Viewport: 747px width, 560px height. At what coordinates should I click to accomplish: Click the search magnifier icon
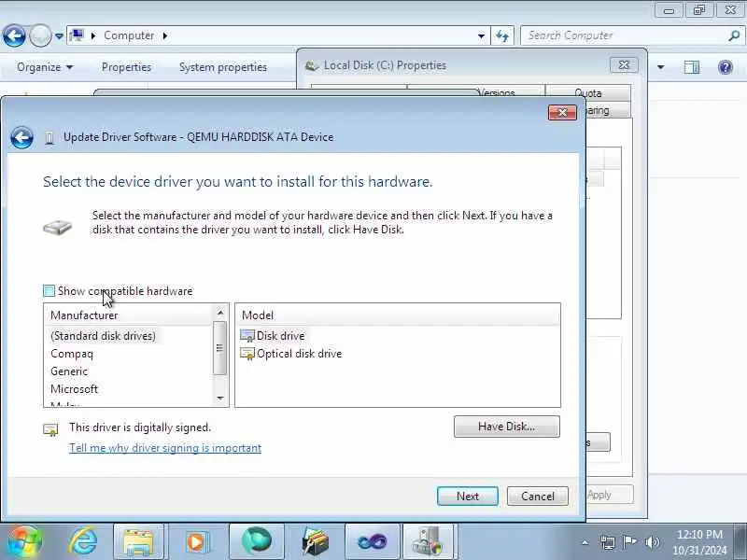click(x=734, y=35)
